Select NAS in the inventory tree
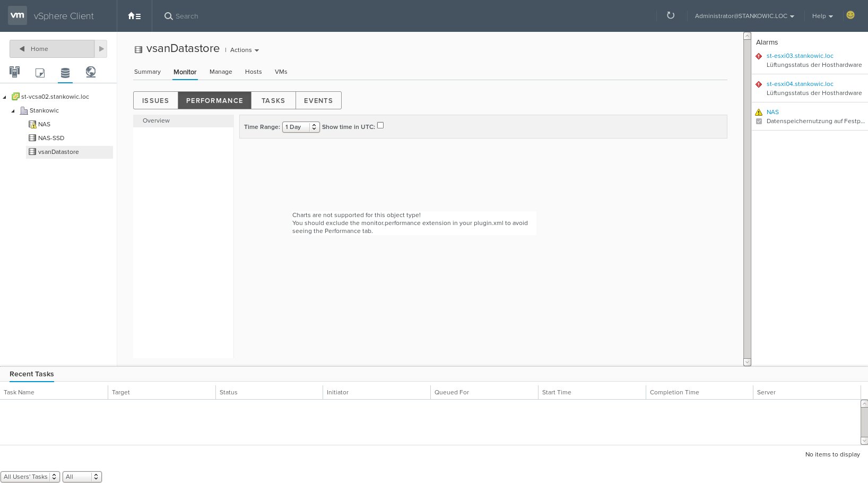Viewport: 868px width, 483px height. 44,124
